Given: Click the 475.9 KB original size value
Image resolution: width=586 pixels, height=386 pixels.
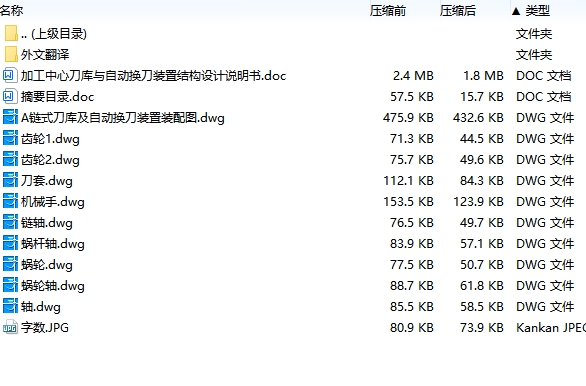Looking at the screenshot, I should point(408,118).
